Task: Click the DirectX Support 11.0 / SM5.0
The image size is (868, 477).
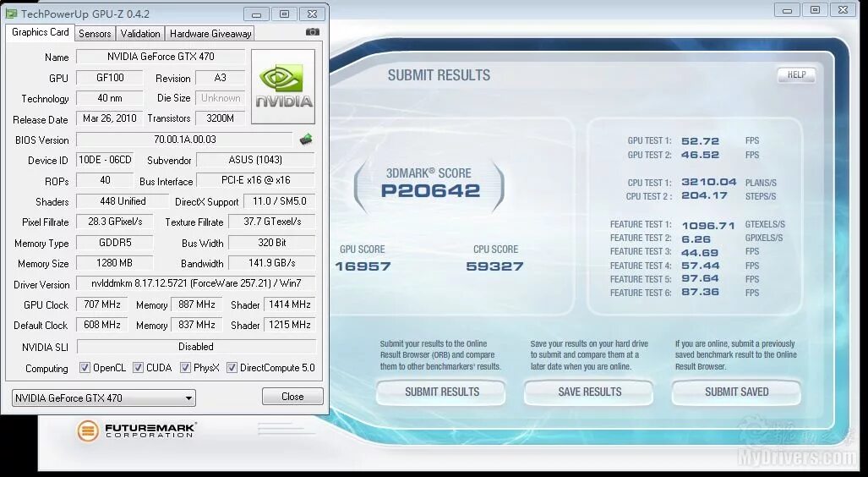Action: (x=279, y=201)
